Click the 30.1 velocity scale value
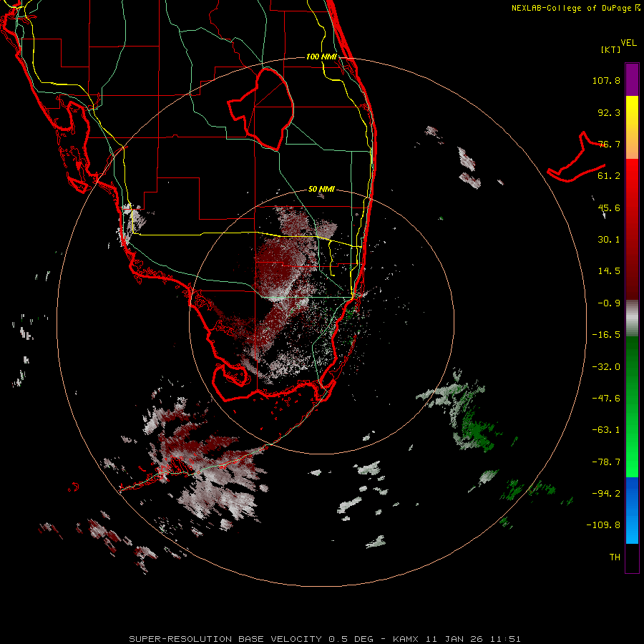The image size is (644, 644). pos(609,240)
